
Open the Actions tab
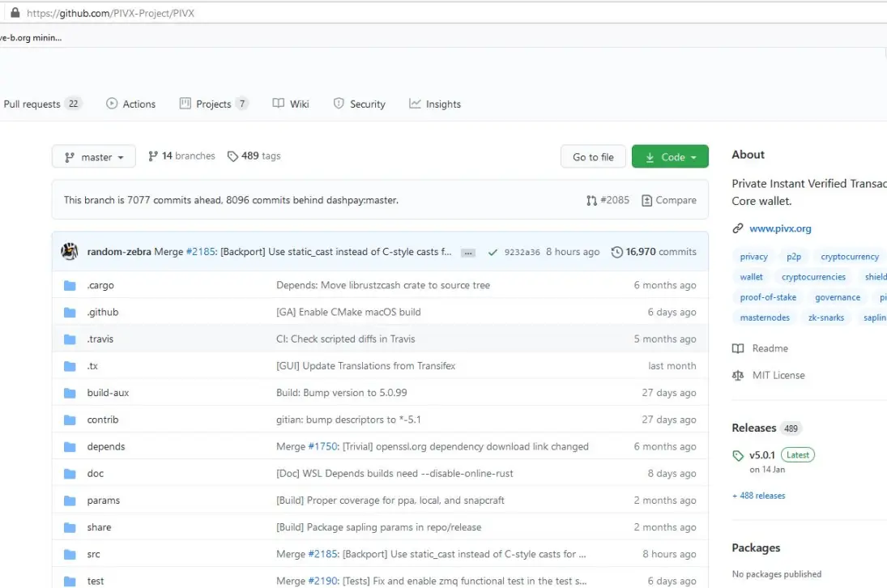click(x=130, y=104)
